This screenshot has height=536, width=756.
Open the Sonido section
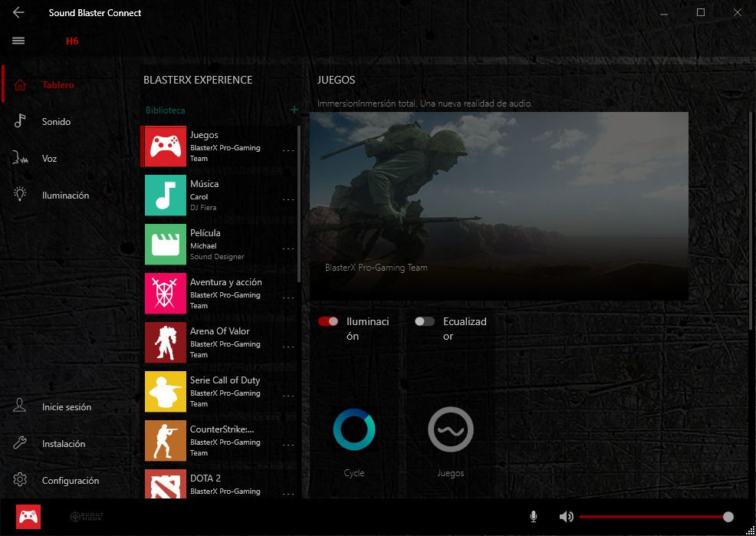point(56,122)
